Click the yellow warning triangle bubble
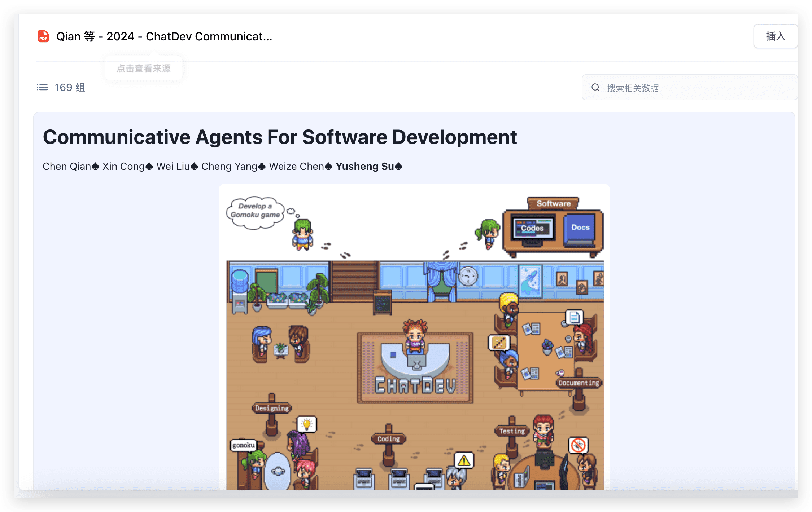The image size is (812, 512). 464,460
